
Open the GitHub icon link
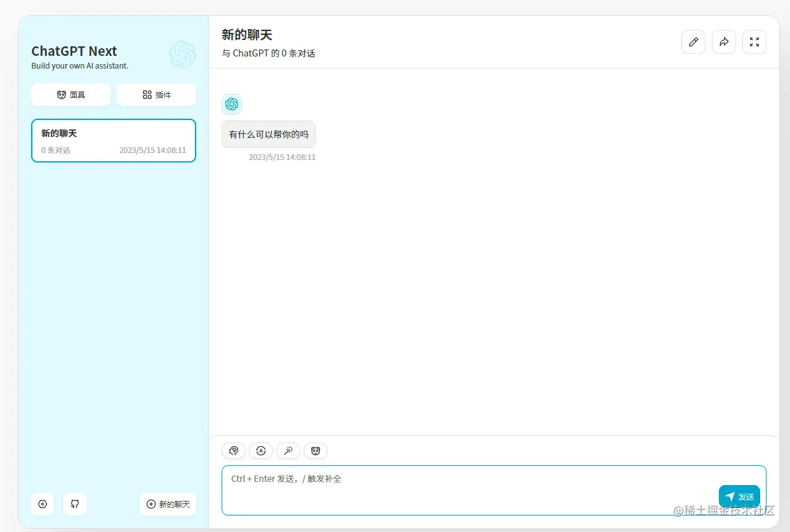[75, 504]
